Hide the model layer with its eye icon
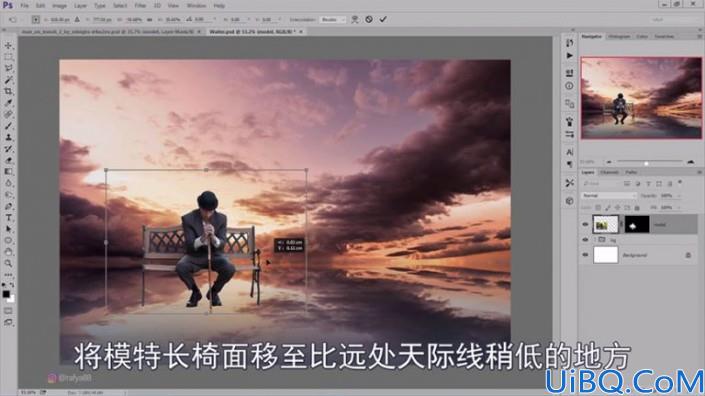 585,224
